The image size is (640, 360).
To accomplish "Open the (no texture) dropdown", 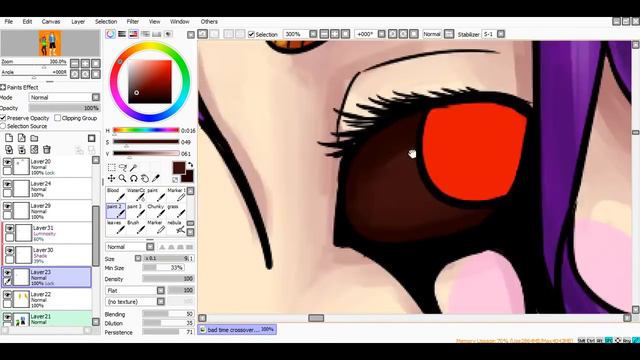I will (x=135, y=302).
